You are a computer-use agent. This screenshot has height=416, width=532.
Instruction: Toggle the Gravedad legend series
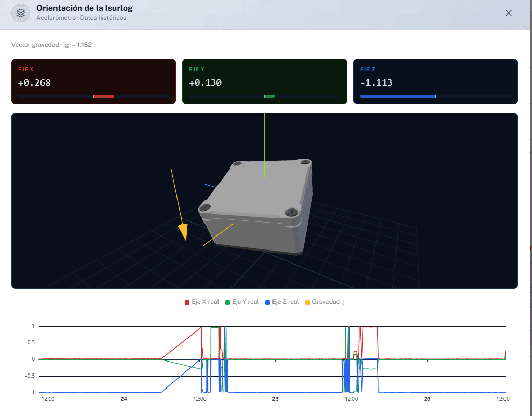pyautogui.click(x=325, y=302)
